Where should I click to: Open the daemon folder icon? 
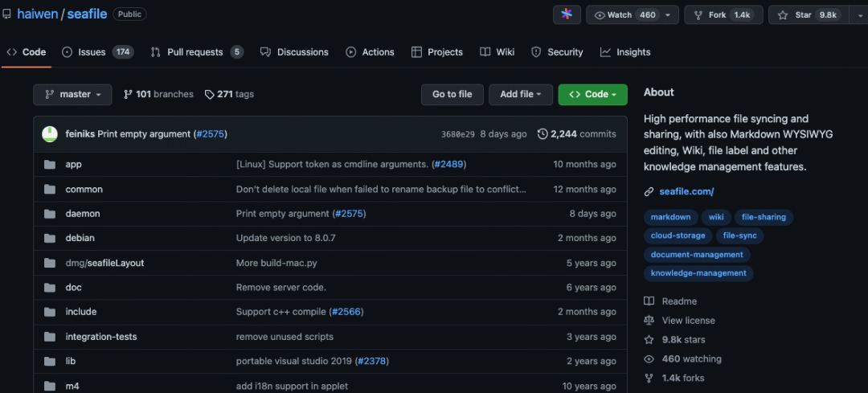click(50, 214)
